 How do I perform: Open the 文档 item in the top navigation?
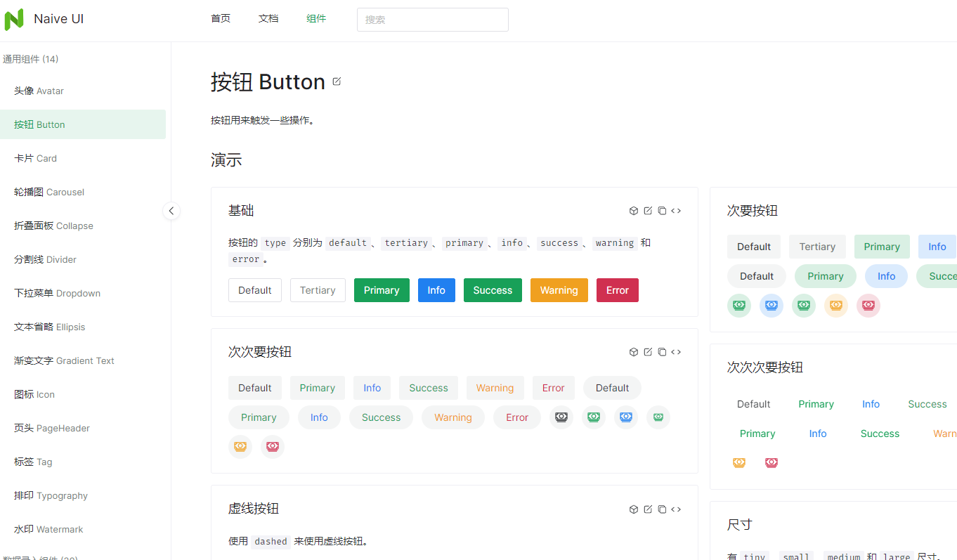coord(268,19)
